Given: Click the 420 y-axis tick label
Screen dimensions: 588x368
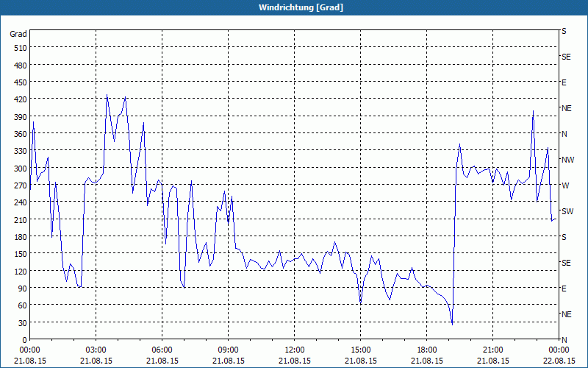Looking at the screenshot, I should click(x=20, y=99).
